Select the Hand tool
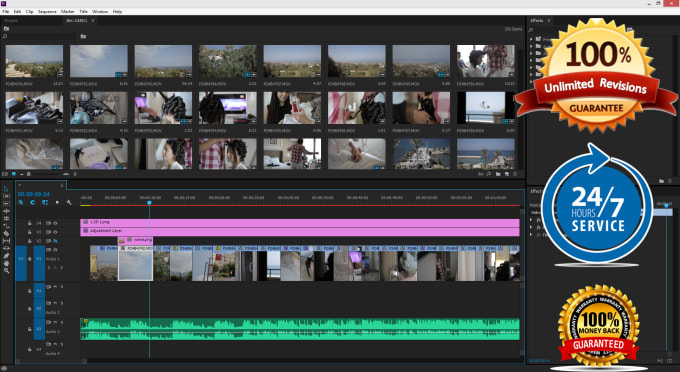Image resolution: width=680 pixels, height=372 pixels. 6,263
